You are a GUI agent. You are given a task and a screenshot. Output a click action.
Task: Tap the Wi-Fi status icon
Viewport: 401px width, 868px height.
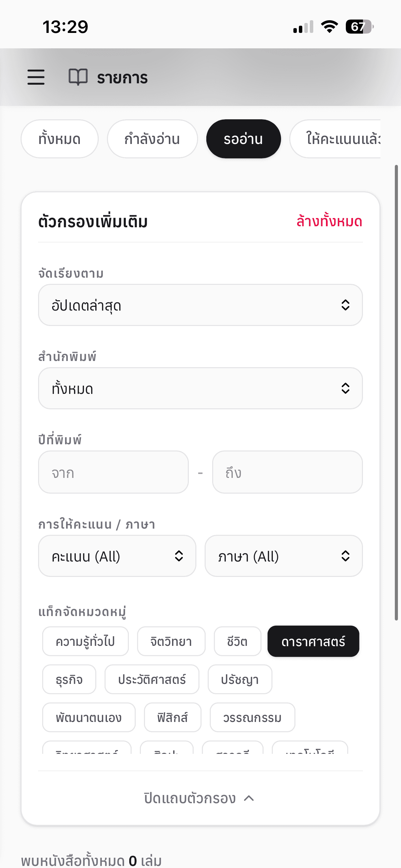click(329, 26)
